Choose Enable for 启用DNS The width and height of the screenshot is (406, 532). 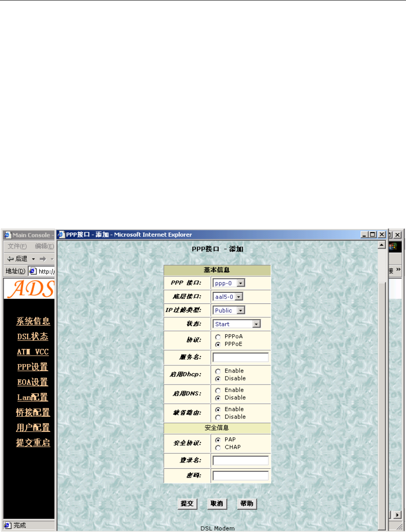218,390
